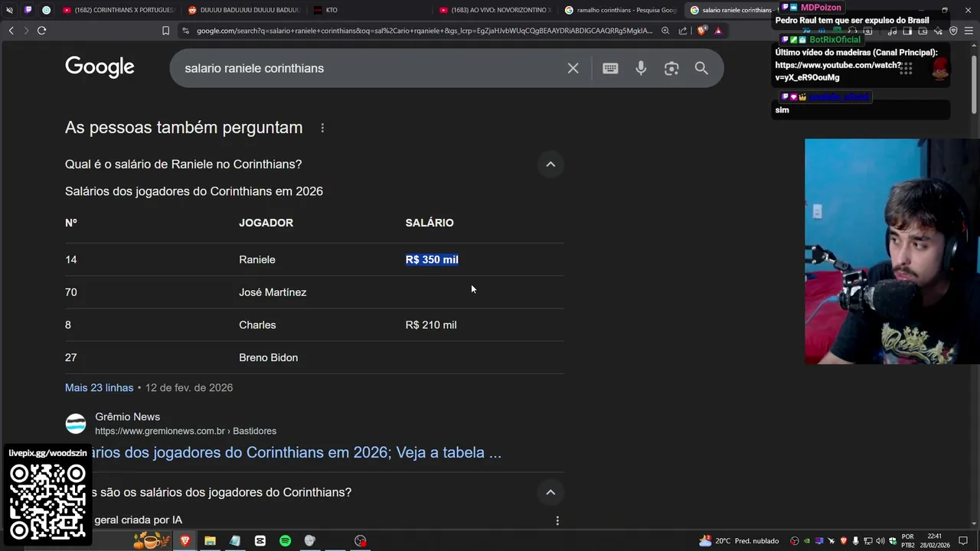
Task: Switch to the ramalho corinthians search tab
Action: (x=620, y=10)
